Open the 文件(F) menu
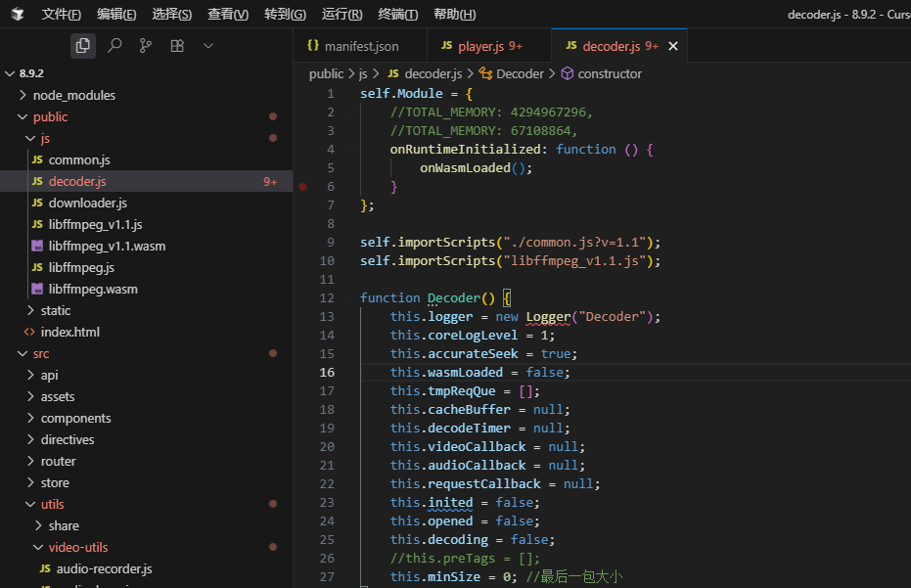This screenshot has height=588, width=911. point(61,14)
